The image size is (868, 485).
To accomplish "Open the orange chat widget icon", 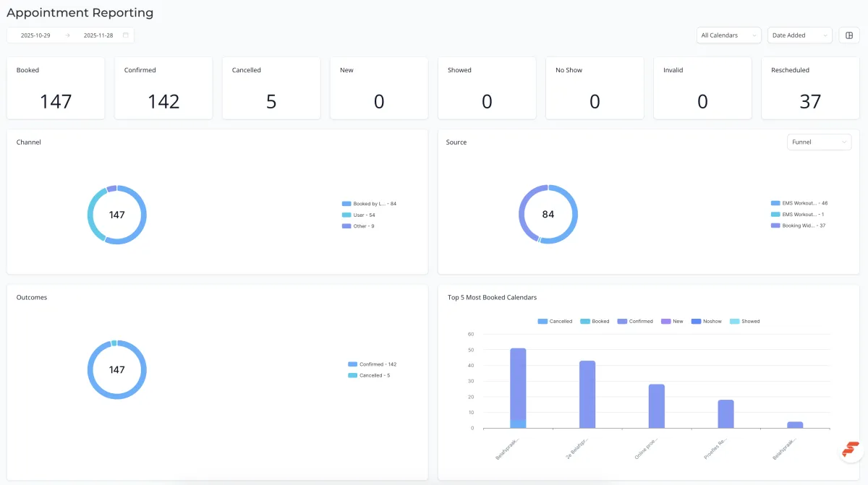I will click(849, 449).
